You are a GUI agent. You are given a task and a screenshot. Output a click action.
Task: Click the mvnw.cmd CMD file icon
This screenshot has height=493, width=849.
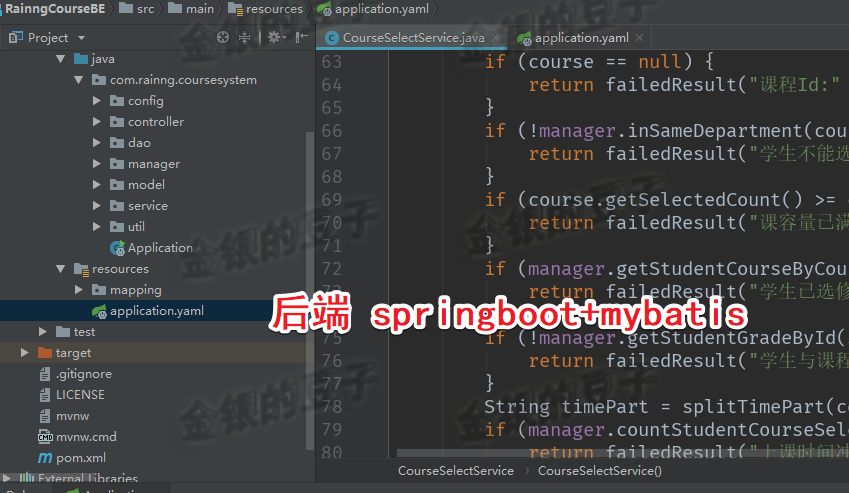pyautogui.click(x=45, y=437)
